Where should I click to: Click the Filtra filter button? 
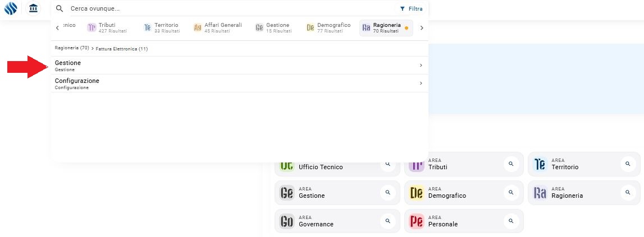[x=411, y=9]
